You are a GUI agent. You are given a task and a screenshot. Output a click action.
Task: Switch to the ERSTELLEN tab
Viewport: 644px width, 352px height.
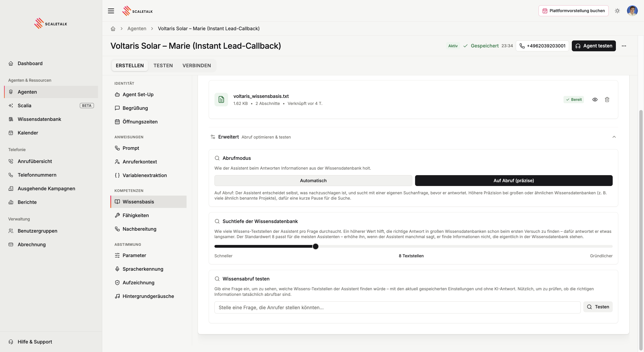tap(130, 66)
